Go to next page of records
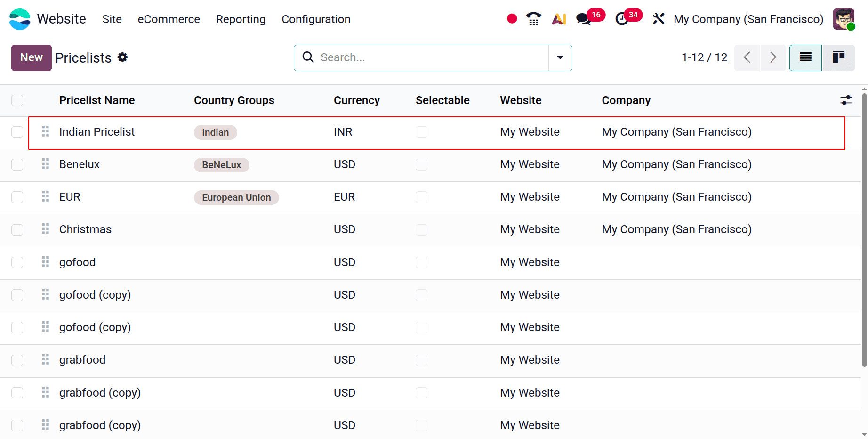 pos(773,58)
